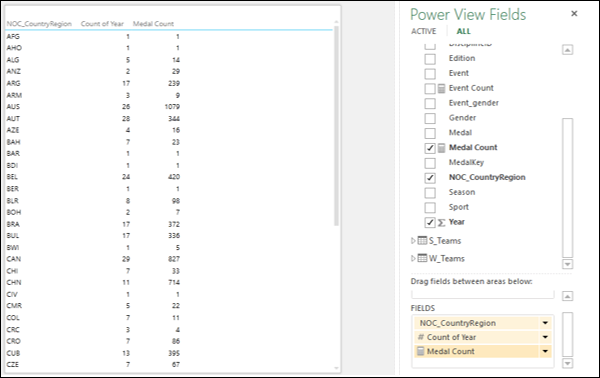Select the Count of Year item in FIELDS
600x378 pixels.
click(x=483, y=337)
